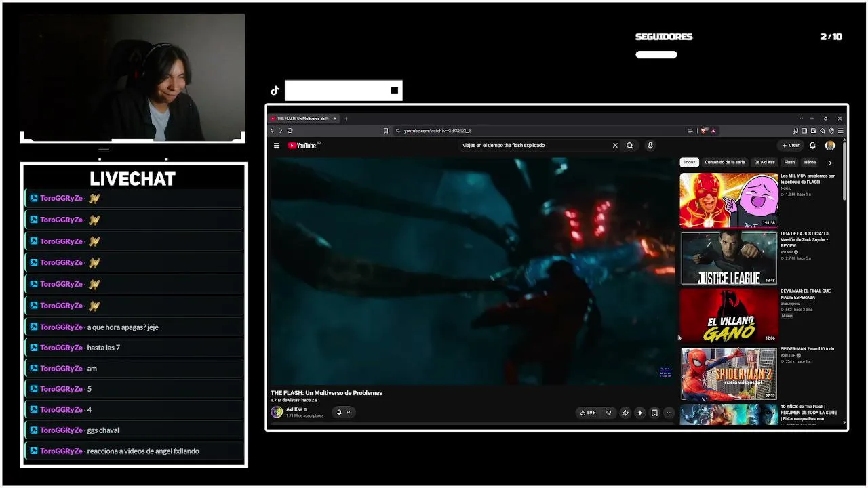Image resolution: width=868 pixels, height=488 pixels.
Task: Open YouTube notifications bell
Action: coord(812,146)
